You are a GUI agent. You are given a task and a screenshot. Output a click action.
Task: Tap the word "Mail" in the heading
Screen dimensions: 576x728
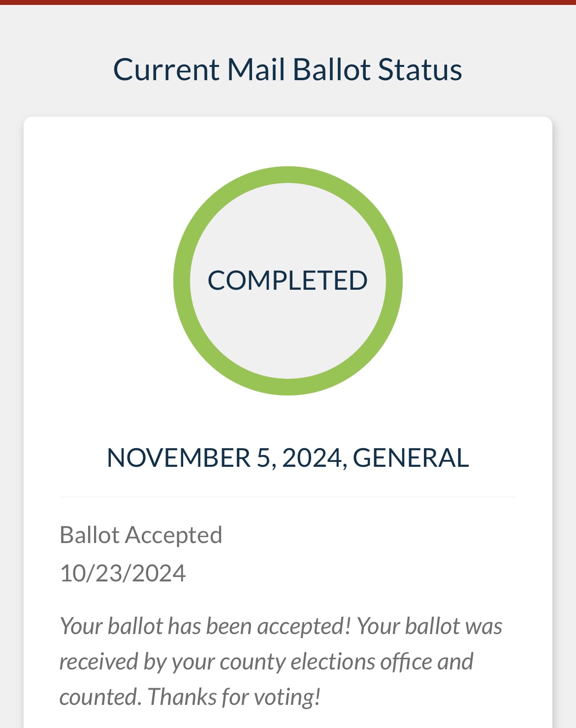coord(256,69)
